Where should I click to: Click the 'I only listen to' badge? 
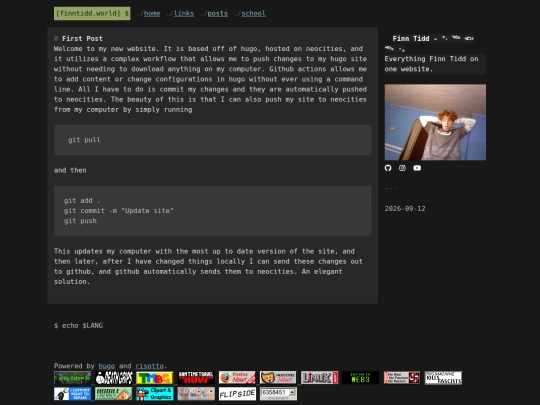(72, 378)
